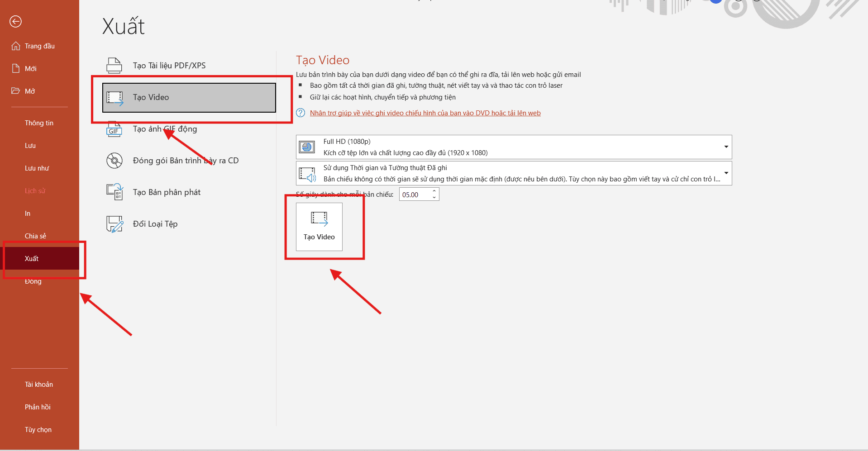Click the Trang đầu home icon
The image size is (868, 451).
(16, 46)
